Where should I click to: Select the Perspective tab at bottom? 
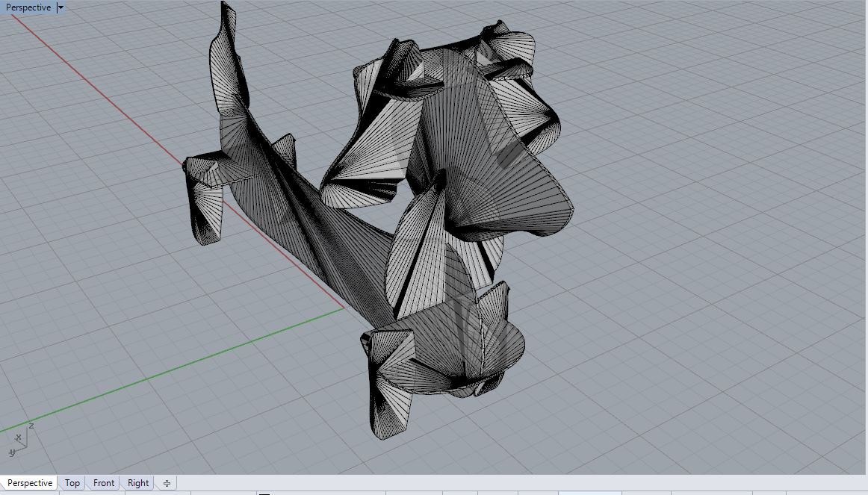[x=29, y=483]
